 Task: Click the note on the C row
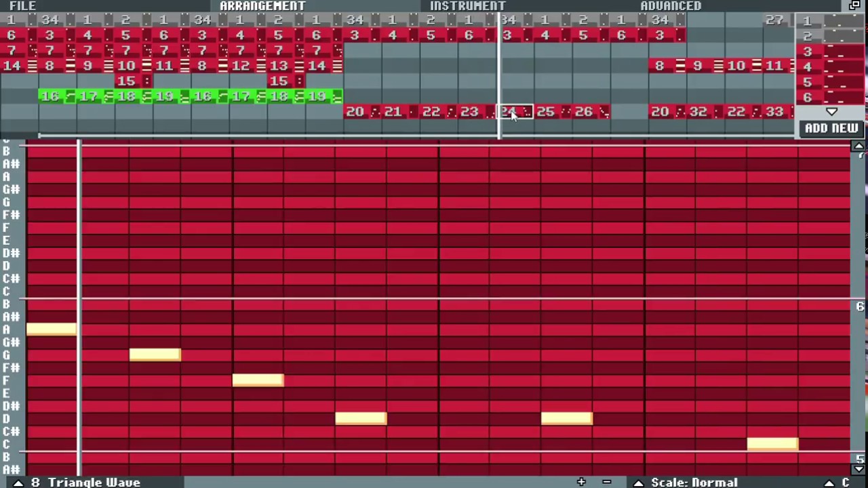[x=772, y=444]
